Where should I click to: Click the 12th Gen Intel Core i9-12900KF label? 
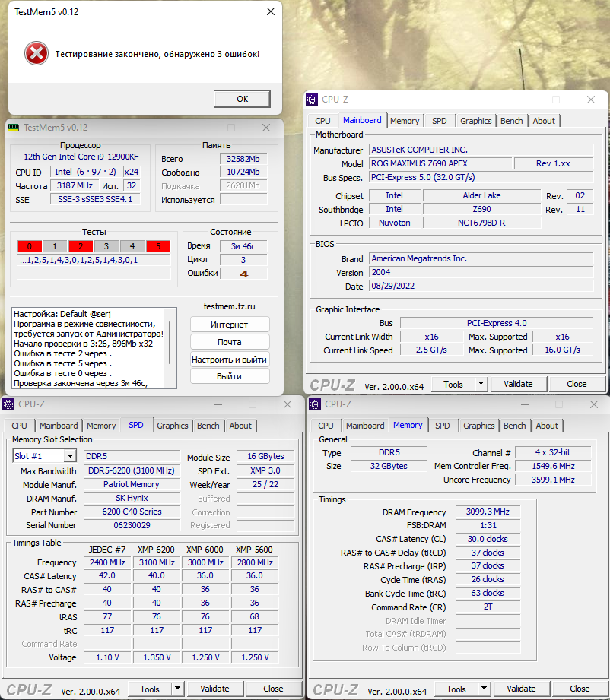pos(81,157)
